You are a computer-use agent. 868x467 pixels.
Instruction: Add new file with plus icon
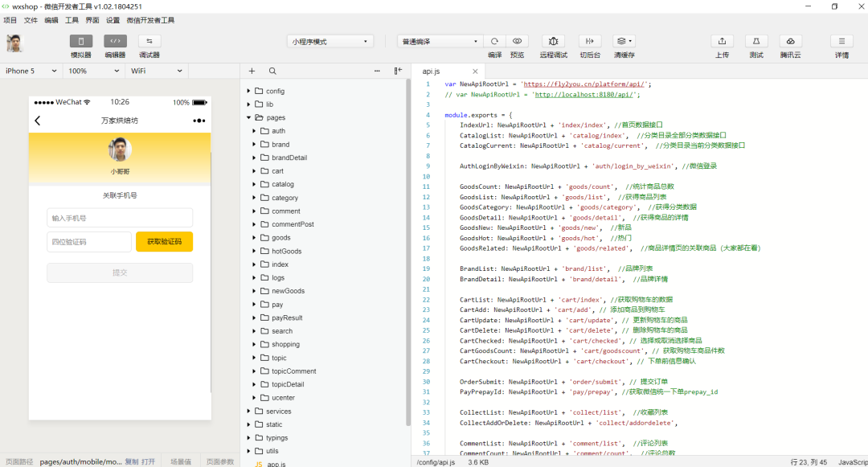pos(252,71)
